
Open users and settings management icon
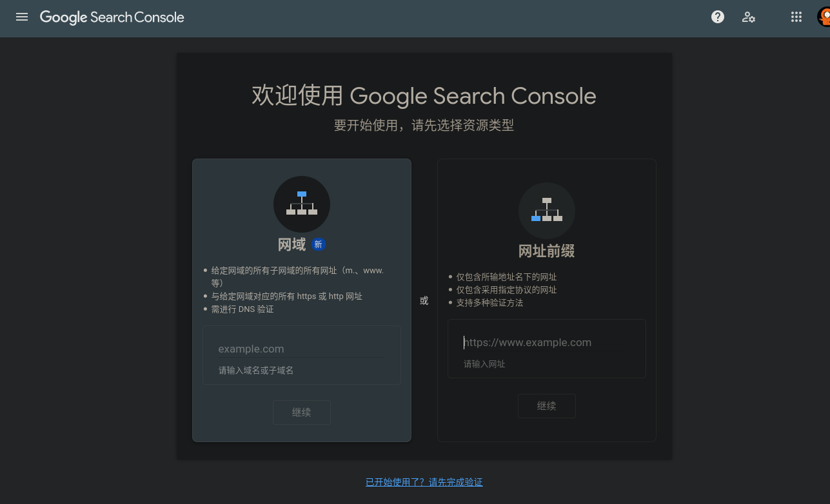[x=749, y=17]
